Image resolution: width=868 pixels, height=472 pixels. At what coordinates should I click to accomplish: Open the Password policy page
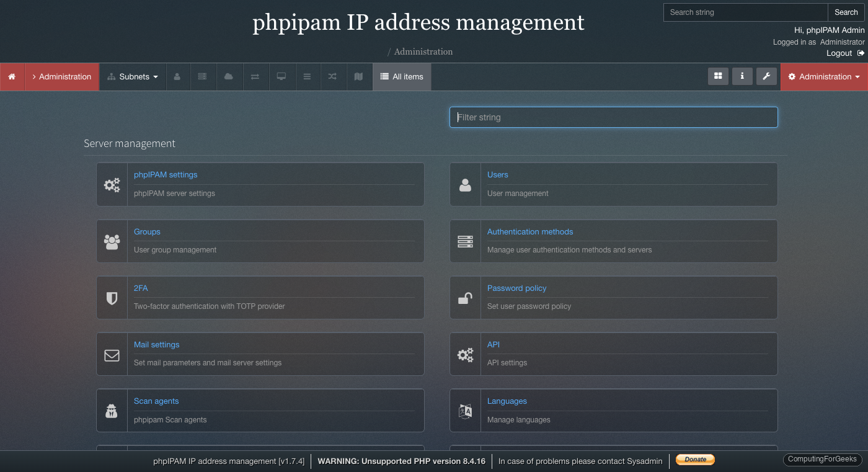coord(516,288)
